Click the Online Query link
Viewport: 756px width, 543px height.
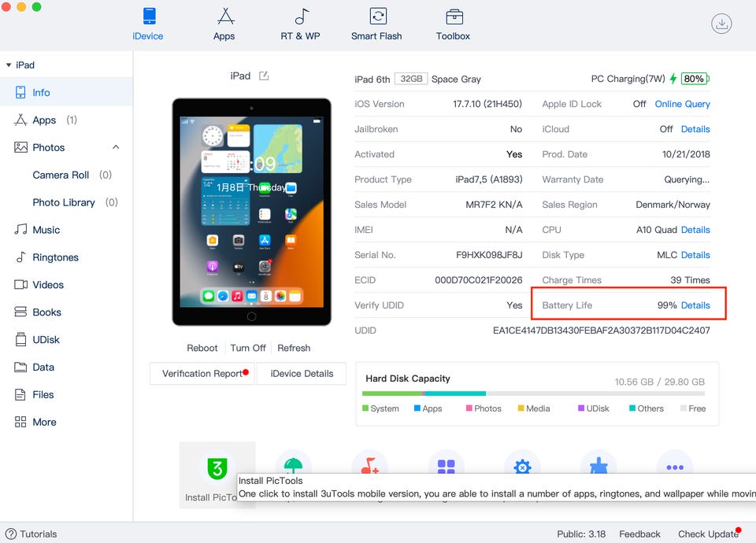click(682, 104)
